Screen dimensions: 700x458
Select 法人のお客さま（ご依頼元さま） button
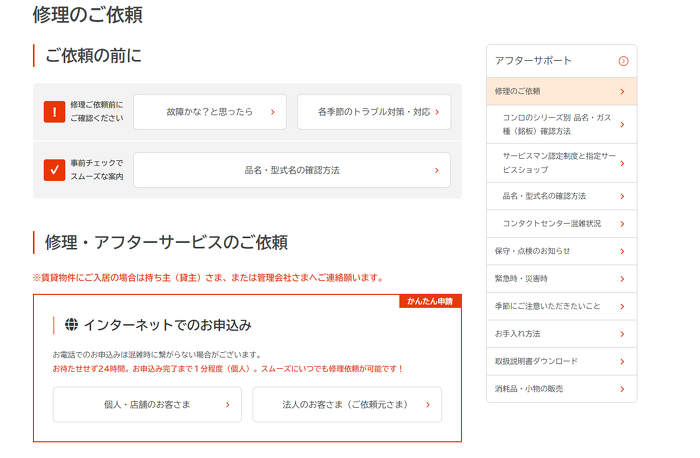coord(346,405)
